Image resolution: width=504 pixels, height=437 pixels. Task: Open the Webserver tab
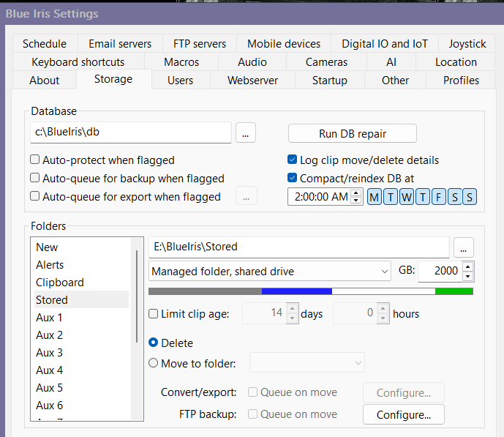coord(252,80)
